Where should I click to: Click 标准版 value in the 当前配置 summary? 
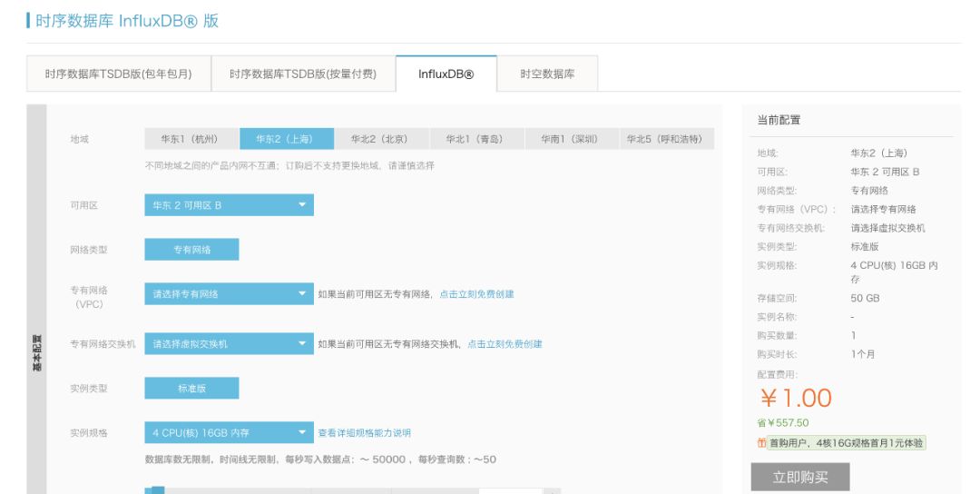tap(865, 246)
